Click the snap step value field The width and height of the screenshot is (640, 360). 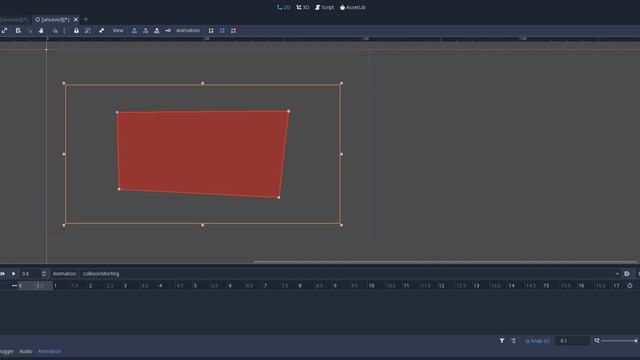click(x=573, y=341)
